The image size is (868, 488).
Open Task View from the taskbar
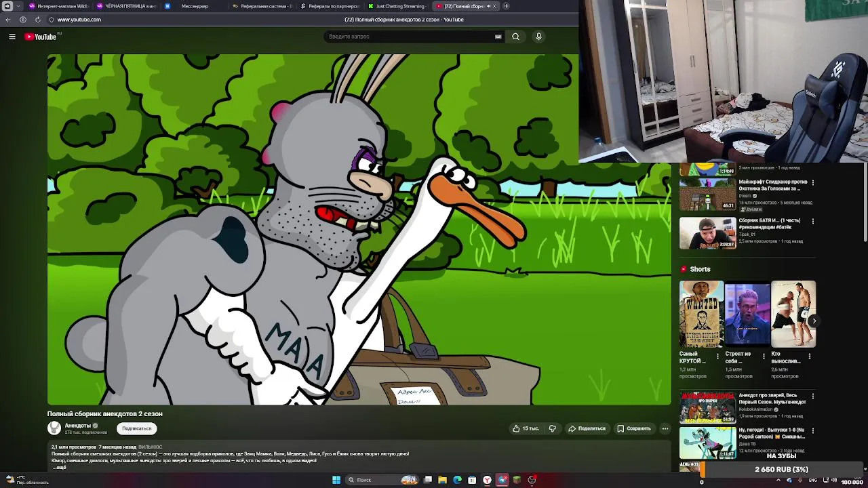[428, 480]
